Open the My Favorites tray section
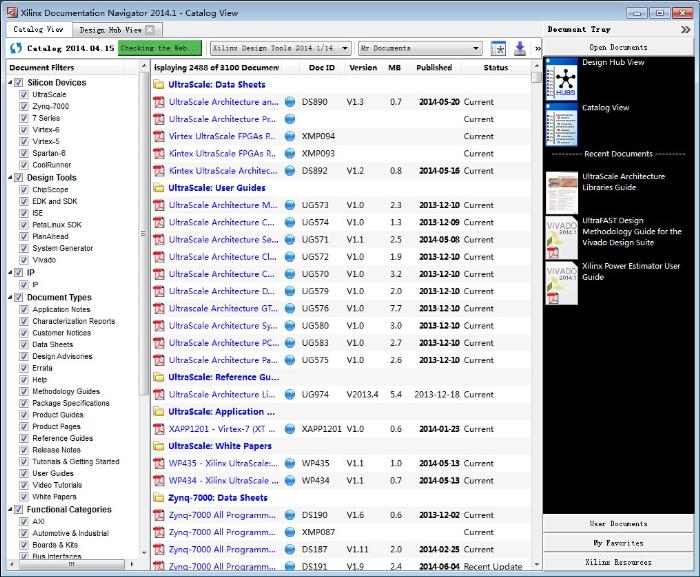The width and height of the screenshot is (700, 577). [x=618, y=543]
